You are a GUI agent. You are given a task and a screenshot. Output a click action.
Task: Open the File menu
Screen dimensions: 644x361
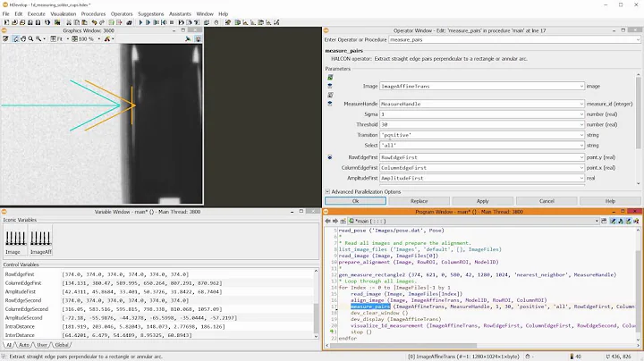(x=5, y=13)
